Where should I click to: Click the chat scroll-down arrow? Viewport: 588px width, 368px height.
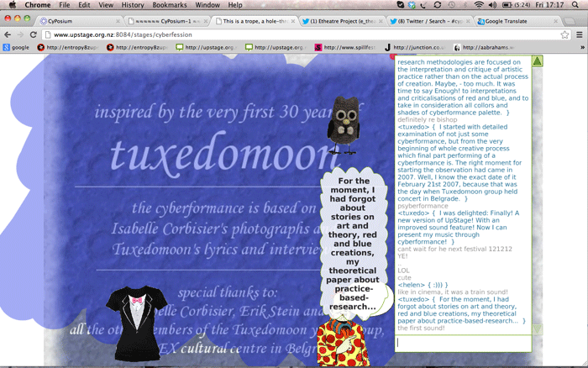(x=537, y=329)
